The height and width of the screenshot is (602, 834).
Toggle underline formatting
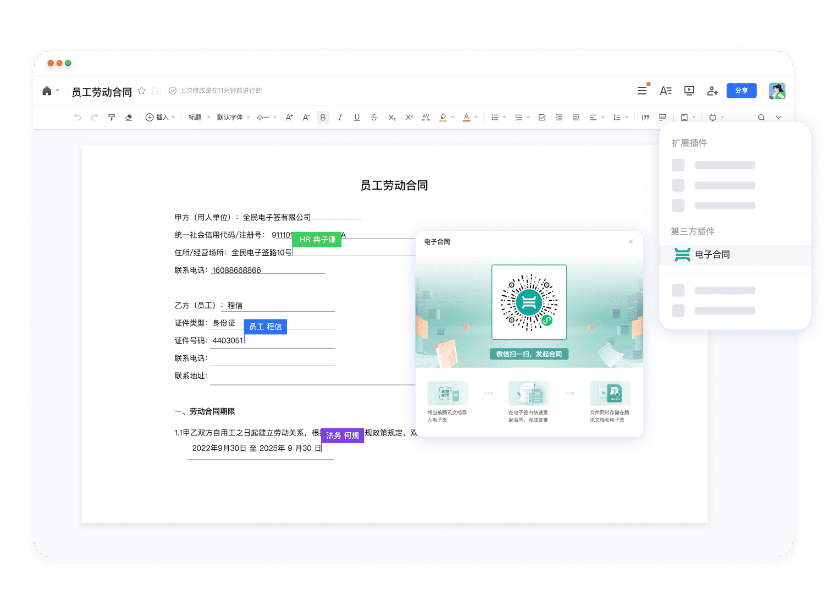point(356,117)
